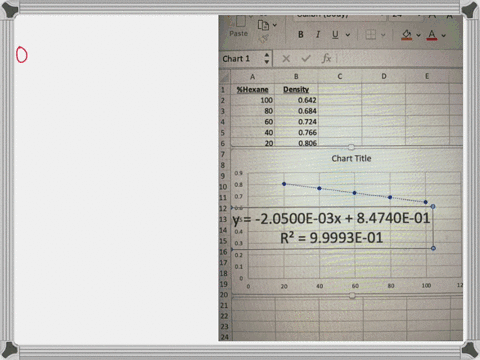Click equation box bottom-right handle
The width and height of the screenshot is (480, 360).
tap(433, 248)
